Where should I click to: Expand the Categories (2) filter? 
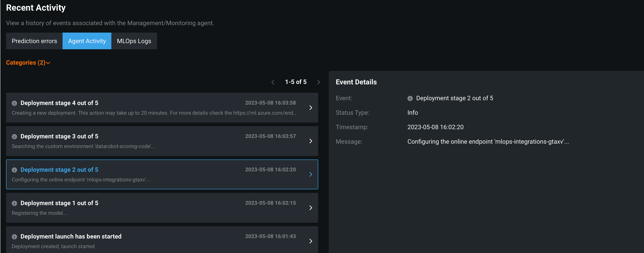[x=28, y=63]
